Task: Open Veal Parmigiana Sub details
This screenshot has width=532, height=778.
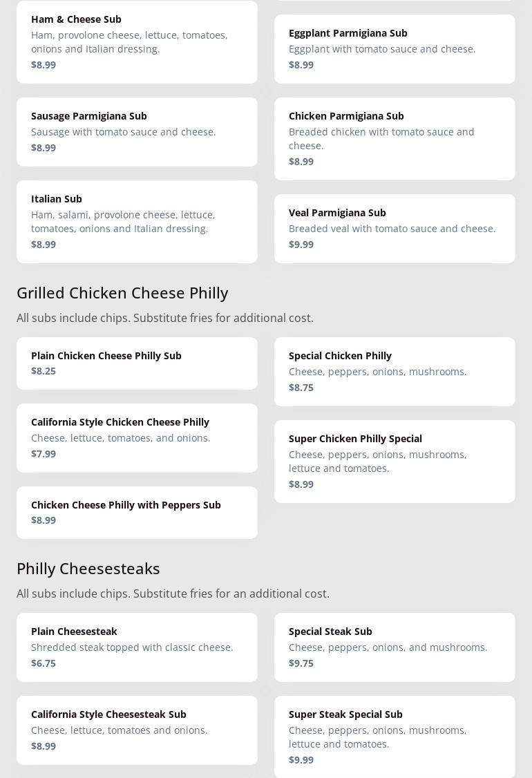Action: coord(395,228)
